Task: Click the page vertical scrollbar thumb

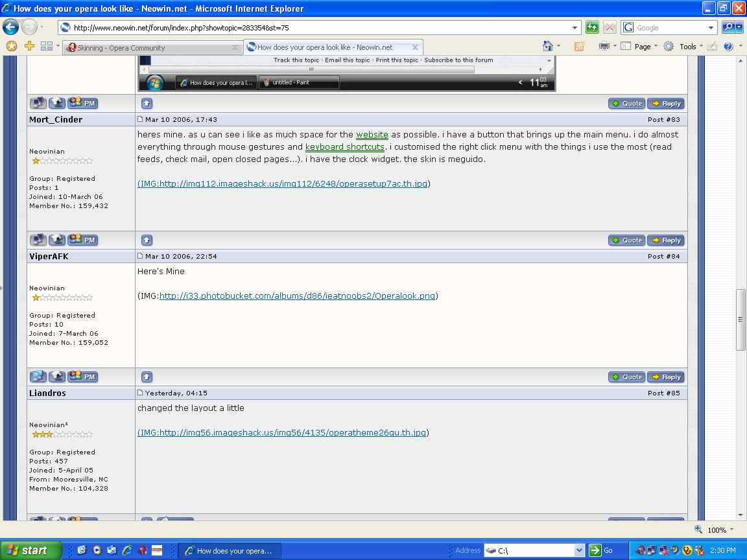Action: point(741,319)
